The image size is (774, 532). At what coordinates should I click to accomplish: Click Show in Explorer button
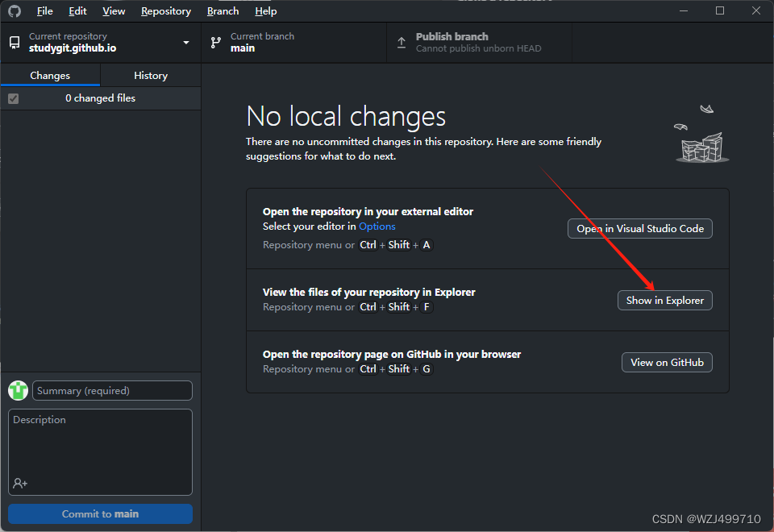point(665,300)
